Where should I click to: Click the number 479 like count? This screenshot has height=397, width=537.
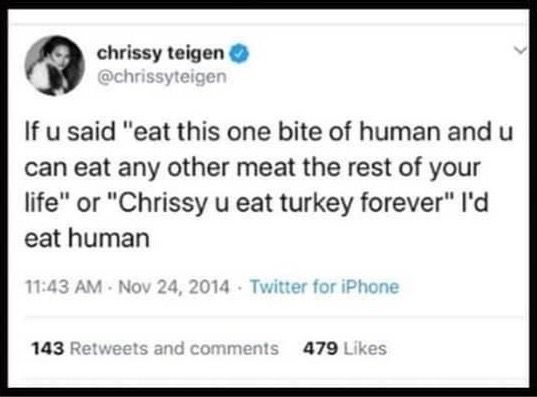pos(320,348)
